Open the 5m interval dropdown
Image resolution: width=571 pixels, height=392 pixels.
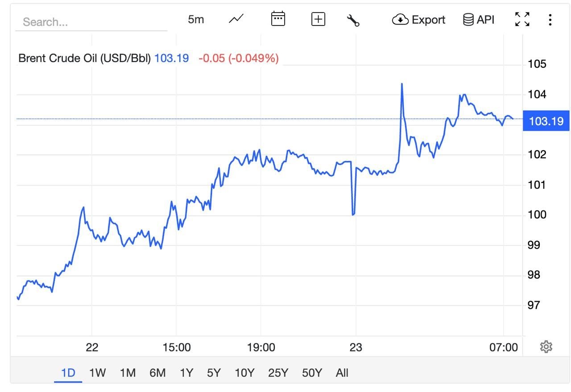pyautogui.click(x=196, y=19)
